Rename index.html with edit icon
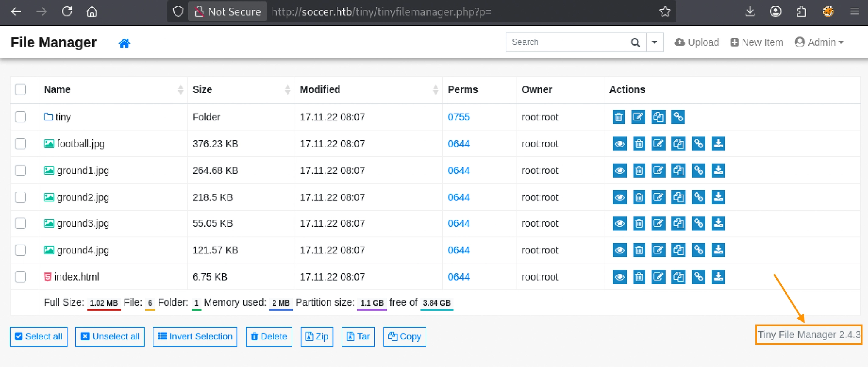The image size is (868, 367). pyautogui.click(x=658, y=277)
